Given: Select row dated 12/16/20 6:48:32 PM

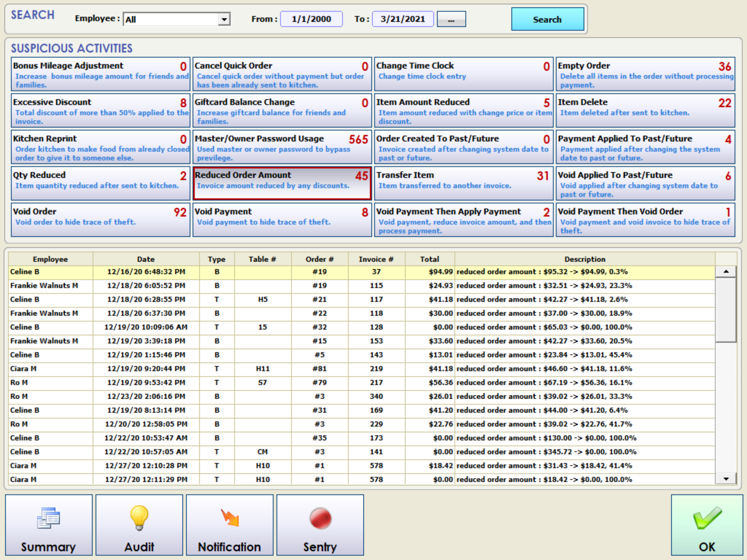Looking at the screenshot, I should 362,272.
